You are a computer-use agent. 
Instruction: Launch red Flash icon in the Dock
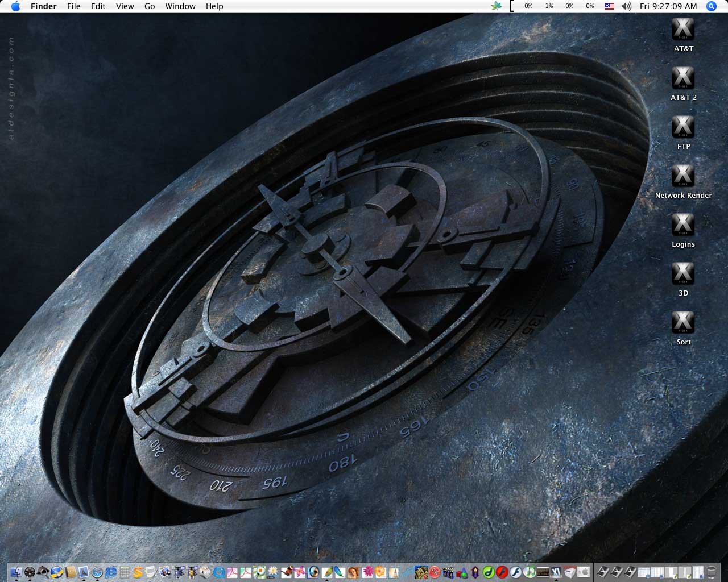click(x=502, y=572)
